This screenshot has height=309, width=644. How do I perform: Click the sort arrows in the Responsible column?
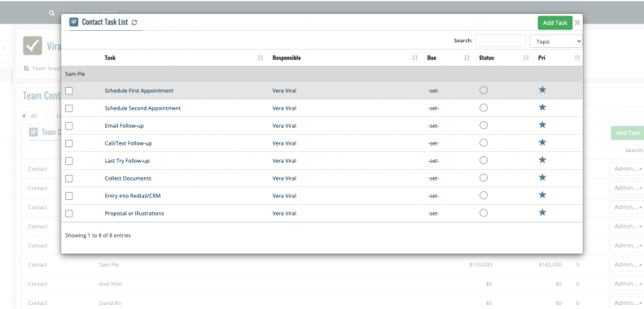pos(415,58)
